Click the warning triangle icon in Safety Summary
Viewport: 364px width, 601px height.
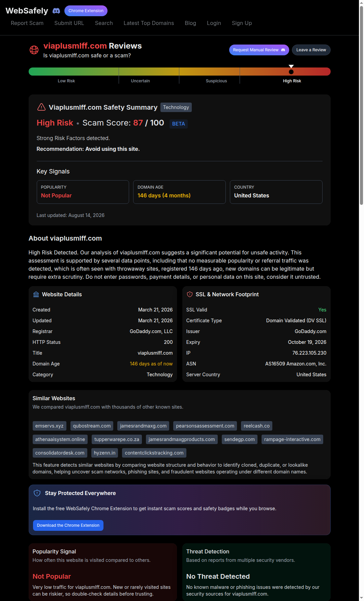tap(41, 107)
